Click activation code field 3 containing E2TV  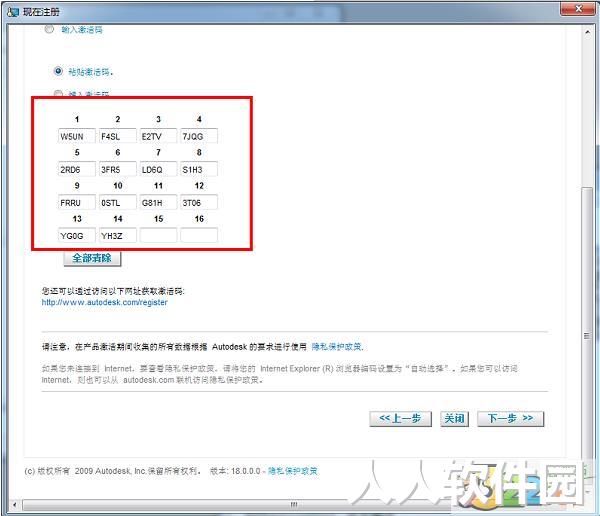[158, 136]
